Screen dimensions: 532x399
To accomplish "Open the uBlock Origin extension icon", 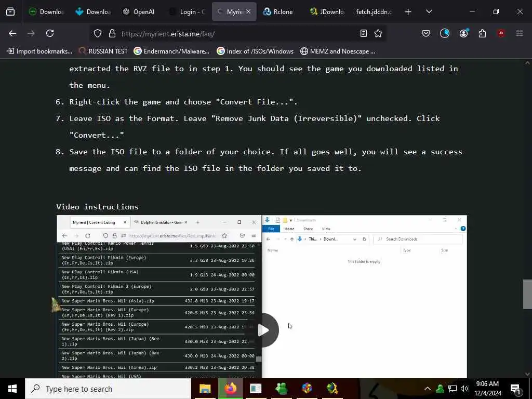I will (501, 33).
